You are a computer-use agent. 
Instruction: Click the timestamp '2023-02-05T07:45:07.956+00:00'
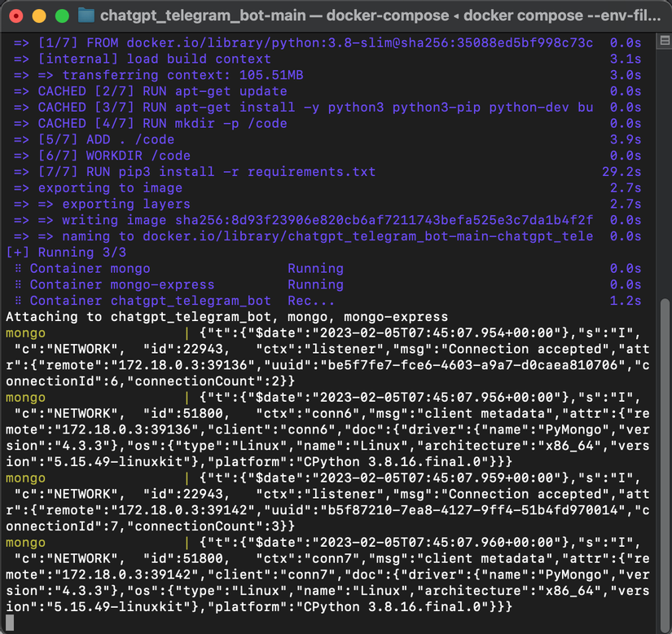tap(437, 398)
